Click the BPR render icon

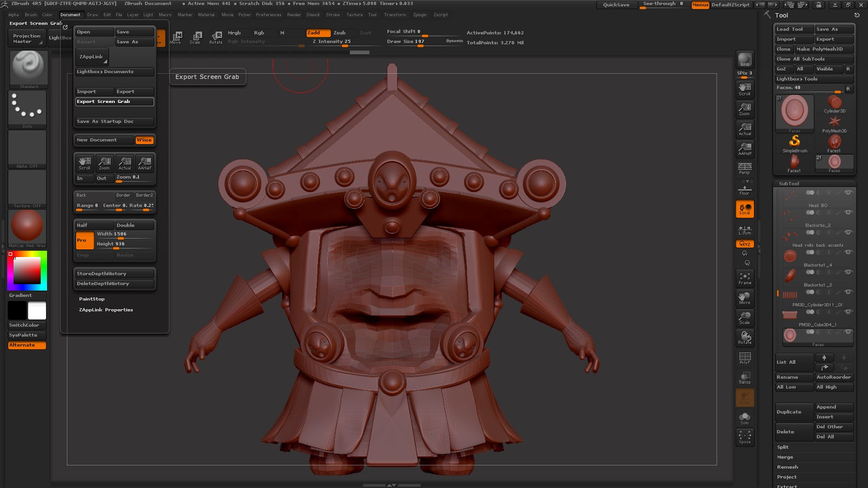(745, 60)
